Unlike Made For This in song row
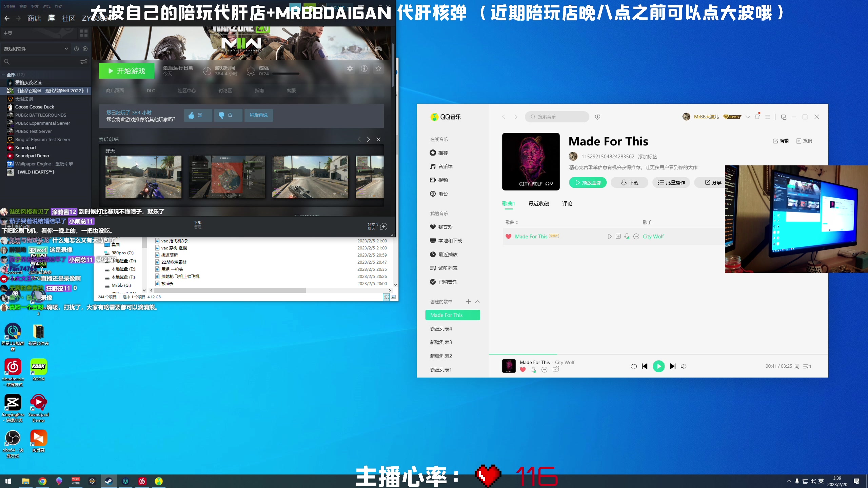The image size is (868, 488). coord(508,237)
